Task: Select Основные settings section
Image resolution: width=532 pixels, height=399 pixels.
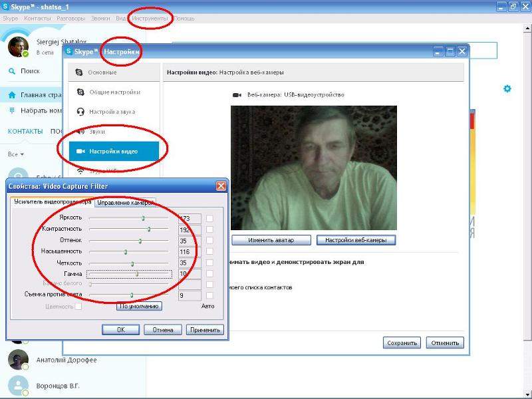Action: [x=114, y=72]
